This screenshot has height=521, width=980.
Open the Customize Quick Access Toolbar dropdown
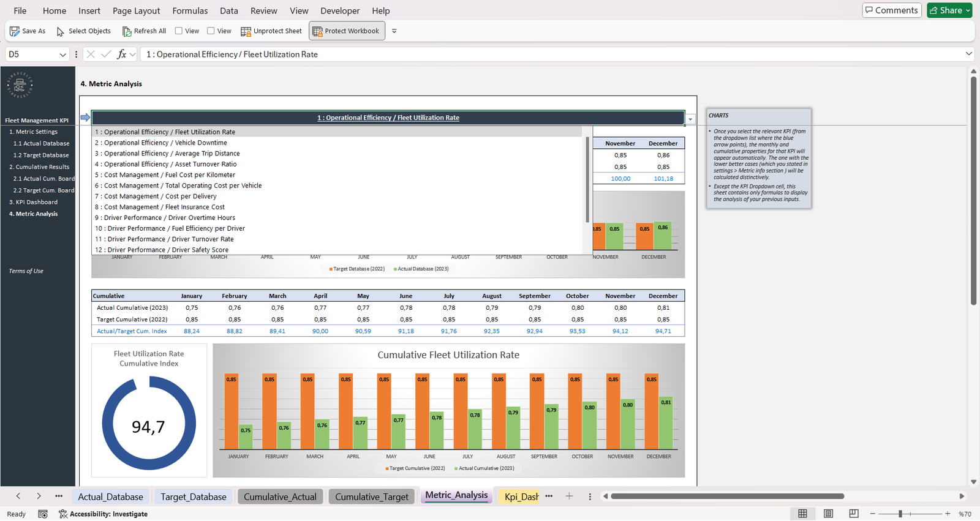tap(394, 31)
